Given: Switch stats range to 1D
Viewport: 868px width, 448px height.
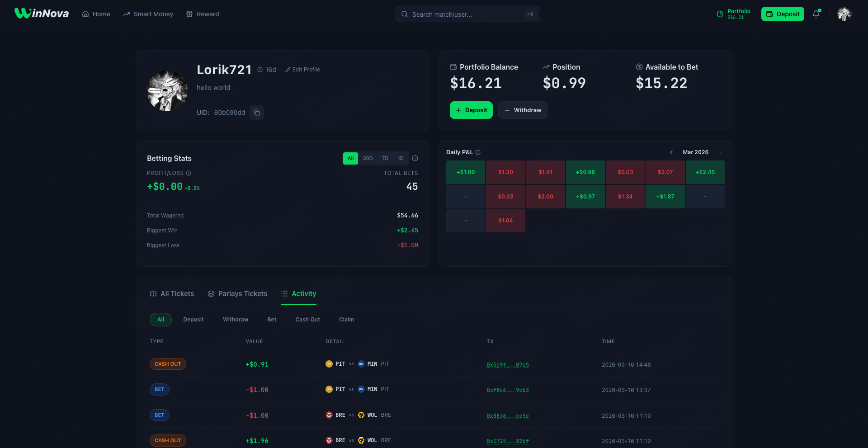Looking at the screenshot, I should (x=401, y=158).
